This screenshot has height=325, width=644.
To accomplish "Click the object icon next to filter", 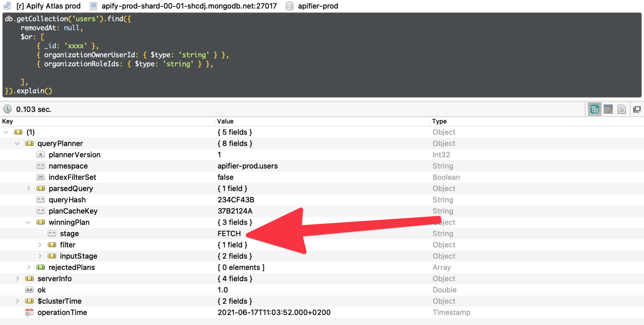I will click(x=52, y=245).
